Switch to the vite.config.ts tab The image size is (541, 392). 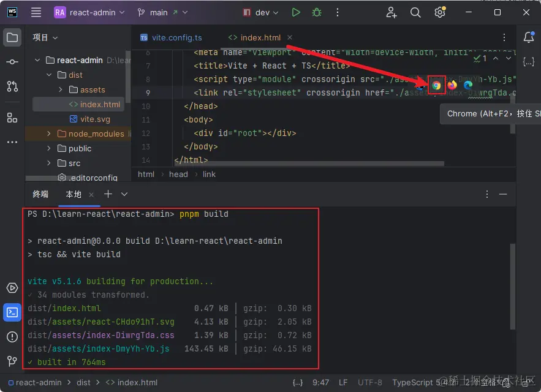pos(171,37)
